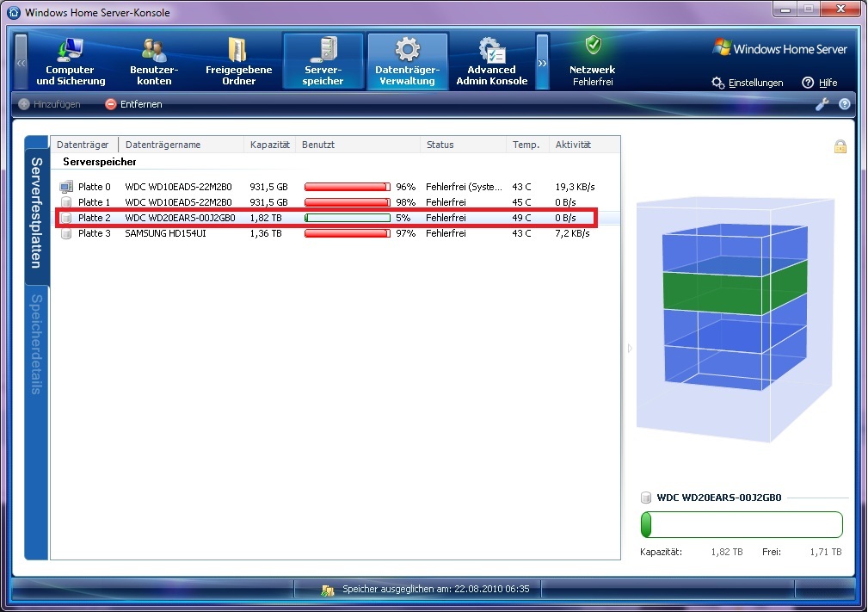The image size is (868, 612).
Task: Click the Platte 3 disk icon
Action: pos(66,233)
